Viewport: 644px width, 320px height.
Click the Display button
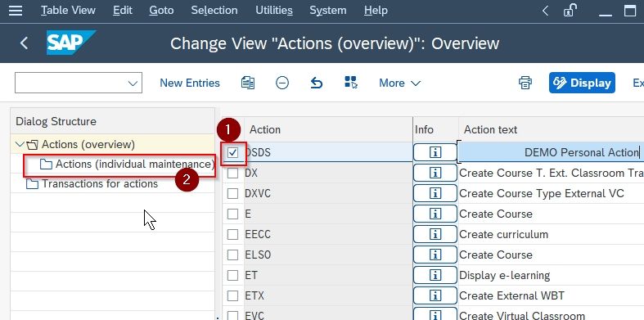point(582,83)
